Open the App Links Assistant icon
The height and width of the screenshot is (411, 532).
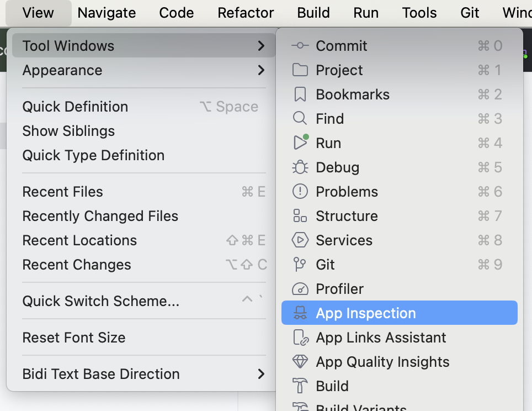[300, 338]
